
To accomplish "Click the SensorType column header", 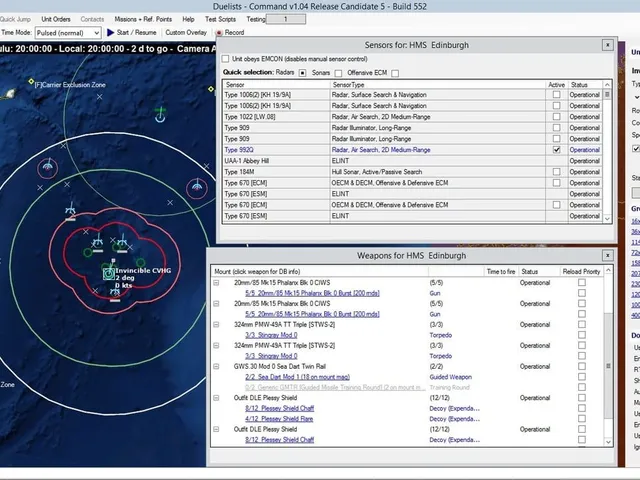I will pyautogui.click(x=438, y=84).
